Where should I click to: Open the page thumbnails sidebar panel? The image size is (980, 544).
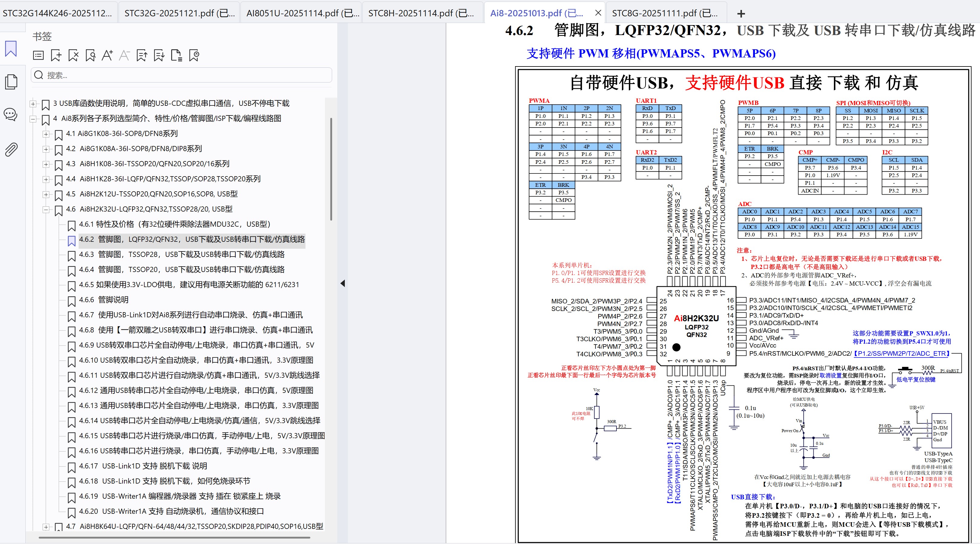[x=11, y=81]
